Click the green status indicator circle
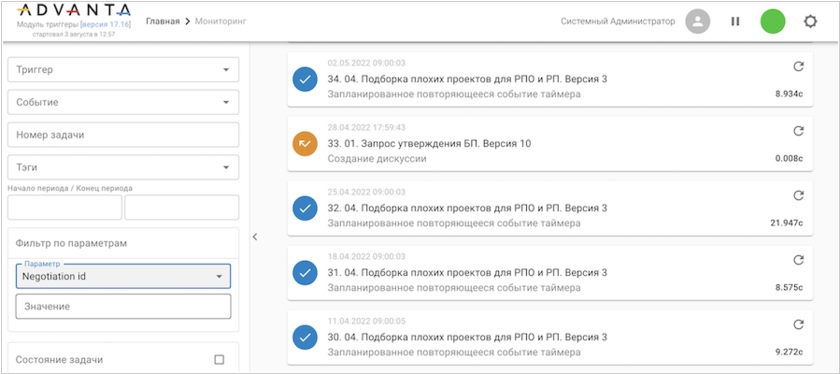This screenshot has height=374, width=840. (x=772, y=21)
